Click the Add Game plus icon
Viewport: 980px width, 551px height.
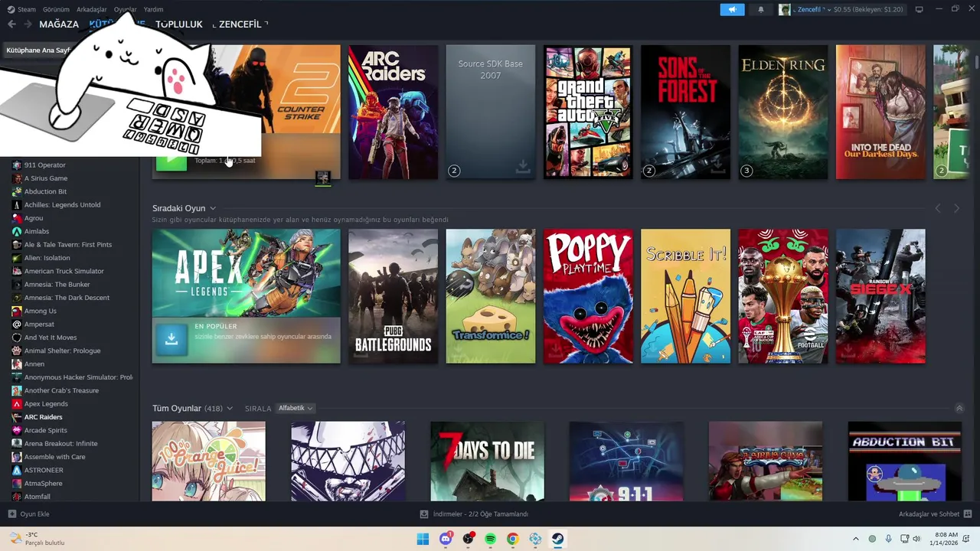tap(11, 514)
